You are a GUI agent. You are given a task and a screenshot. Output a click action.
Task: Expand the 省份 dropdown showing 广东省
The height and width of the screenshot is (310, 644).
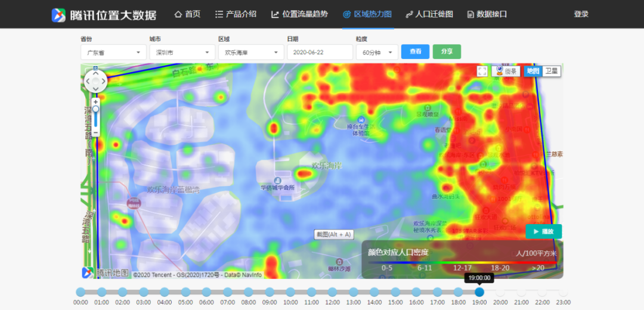click(113, 52)
